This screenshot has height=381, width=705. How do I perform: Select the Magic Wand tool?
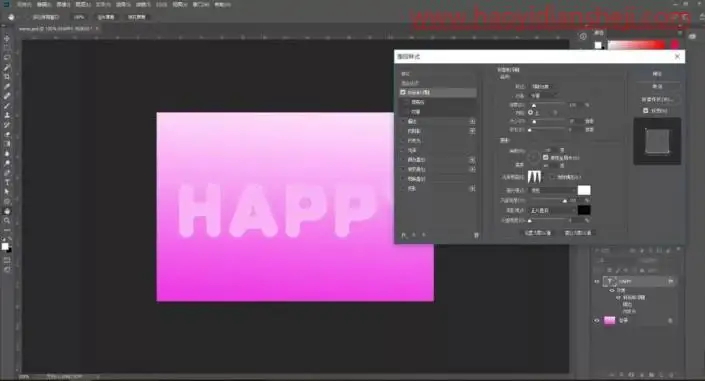tap(7, 67)
